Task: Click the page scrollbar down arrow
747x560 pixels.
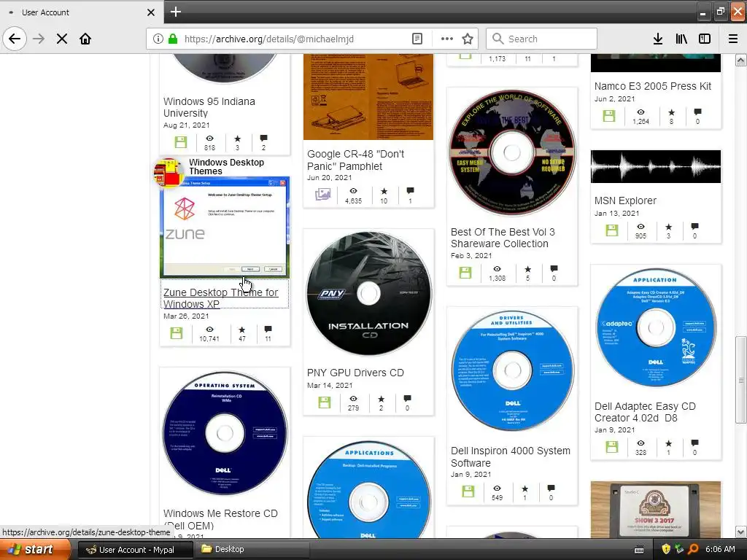Action: click(x=741, y=532)
